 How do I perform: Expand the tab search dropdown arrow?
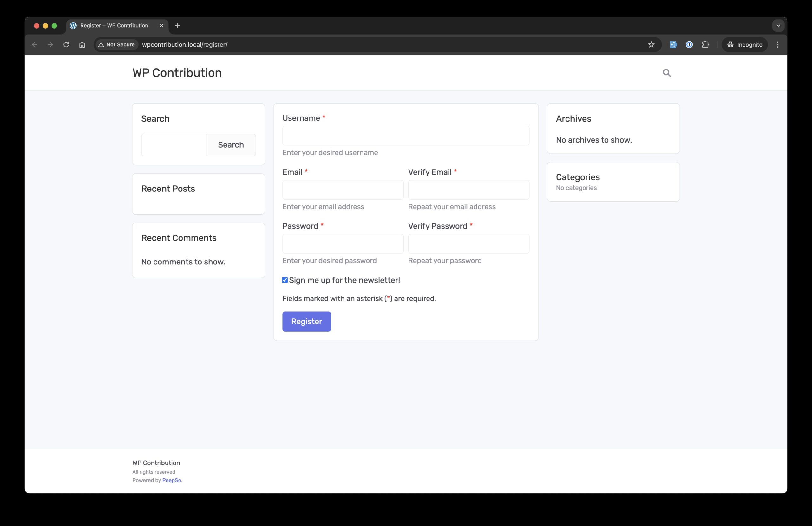778,26
